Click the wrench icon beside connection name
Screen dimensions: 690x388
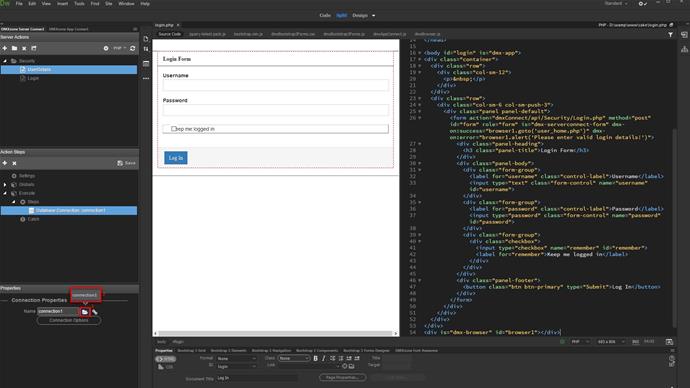click(95, 312)
